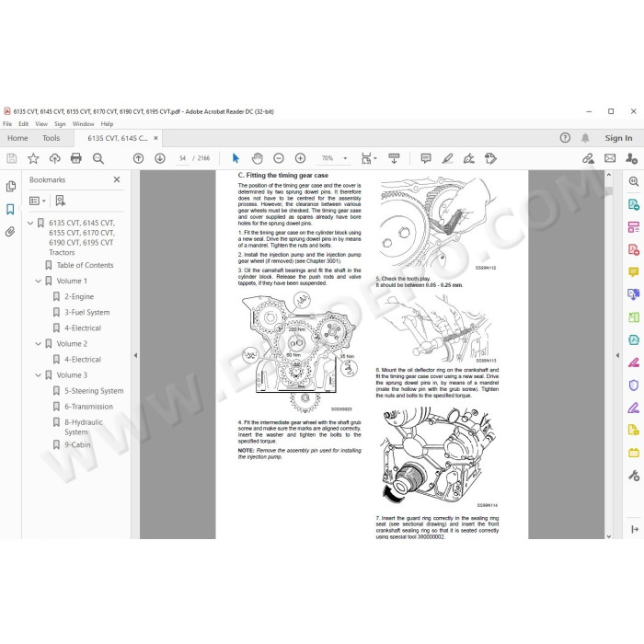Click the document vertical scrollbar thumb

(x=609, y=190)
